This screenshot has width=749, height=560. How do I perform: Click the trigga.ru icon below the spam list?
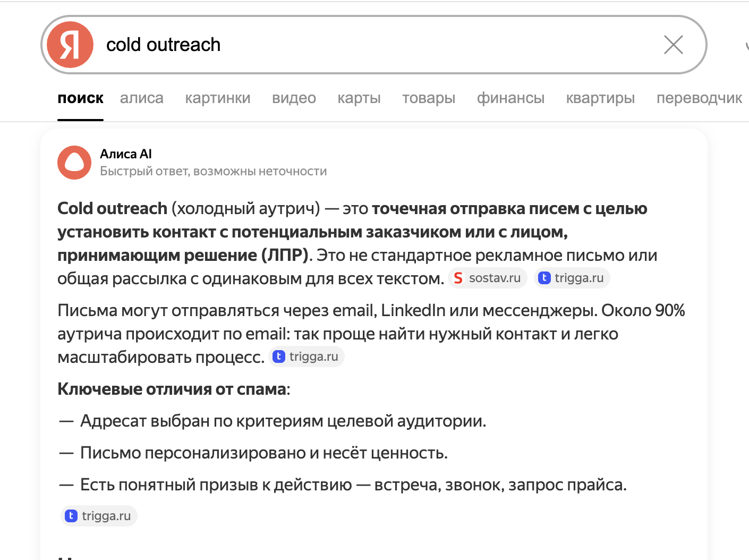71,515
